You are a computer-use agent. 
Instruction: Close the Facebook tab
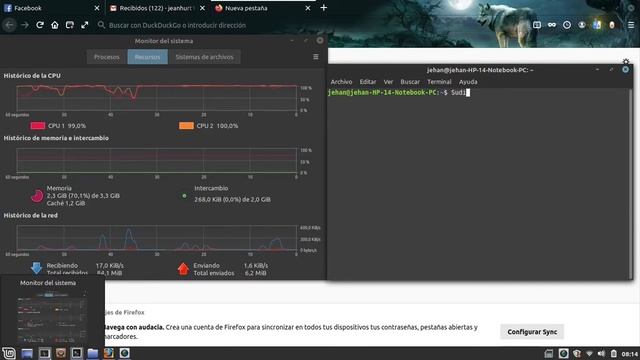tap(97, 8)
